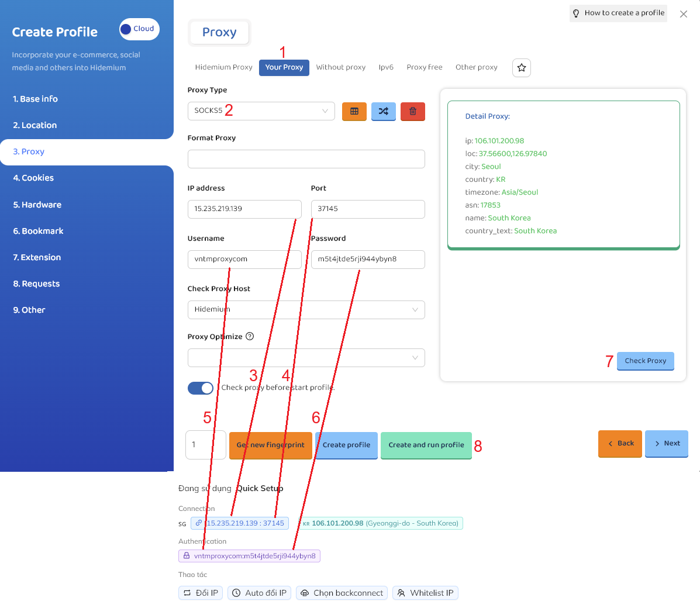Click the red trash delete icon button
Screen dimensions: 700x608
(x=412, y=111)
